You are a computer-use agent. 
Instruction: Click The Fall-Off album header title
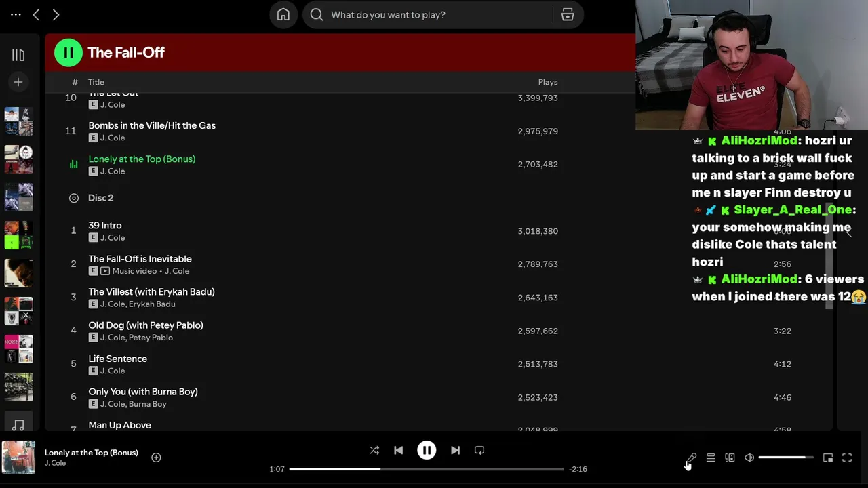click(126, 52)
